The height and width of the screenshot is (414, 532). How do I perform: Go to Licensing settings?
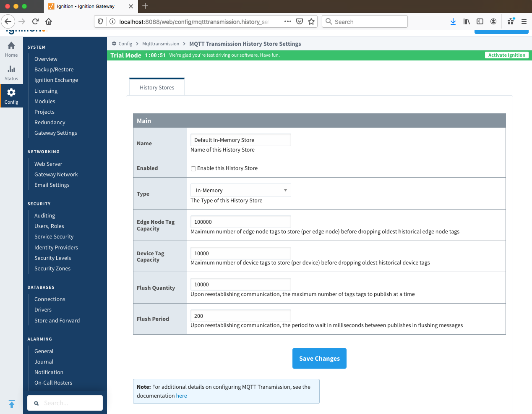point(46,91)
